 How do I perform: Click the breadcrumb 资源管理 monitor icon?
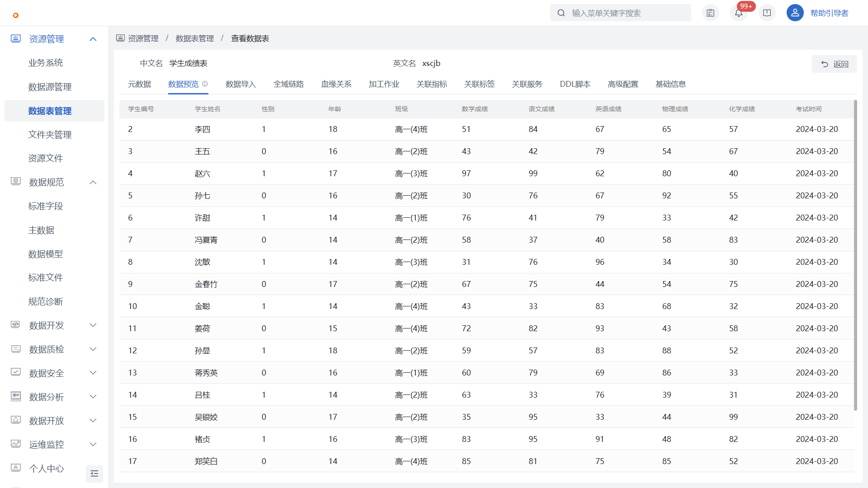click(120, 38)
